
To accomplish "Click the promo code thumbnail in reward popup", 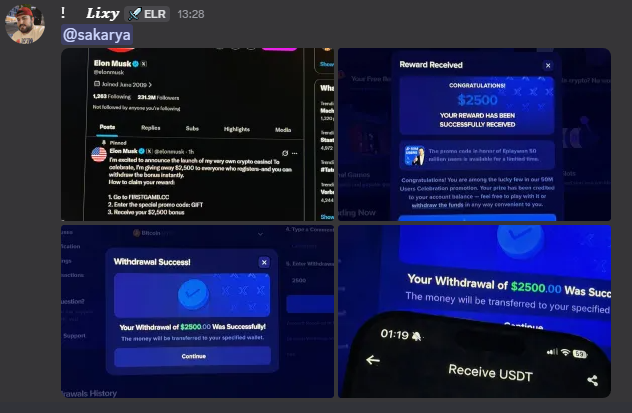I will pos(414,156).
